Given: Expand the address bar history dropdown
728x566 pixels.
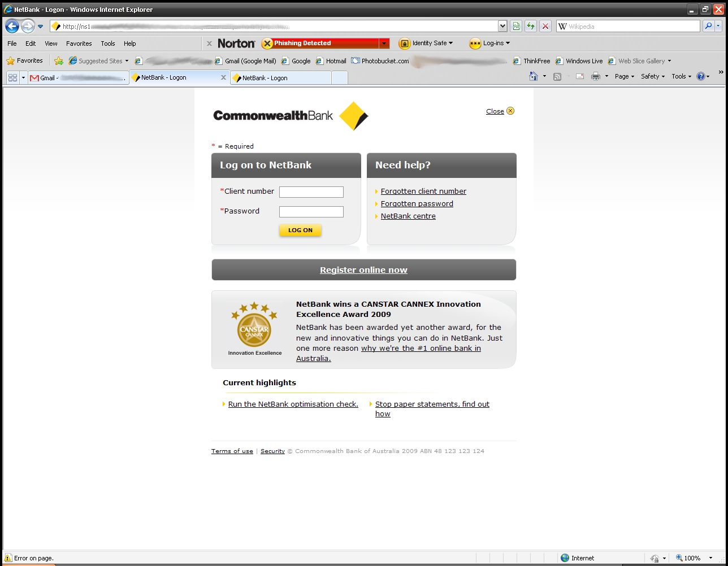Looking at the screenshot, I should (x=502, y=26).
